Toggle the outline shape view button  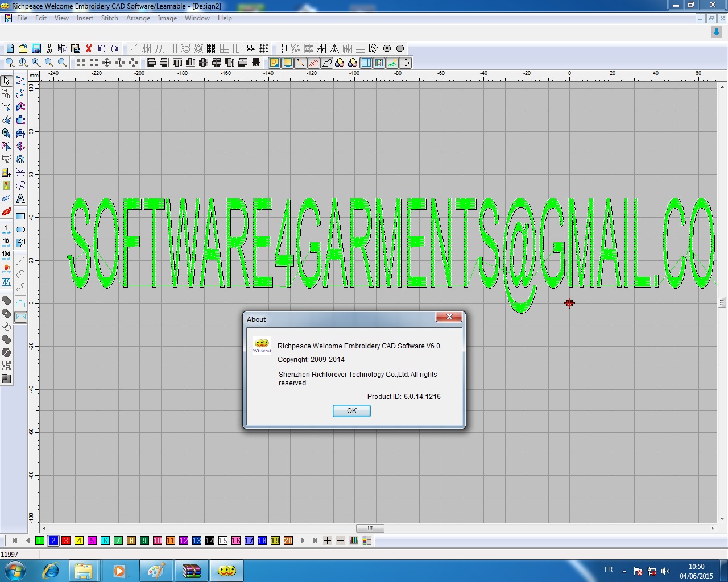[327, 63]
